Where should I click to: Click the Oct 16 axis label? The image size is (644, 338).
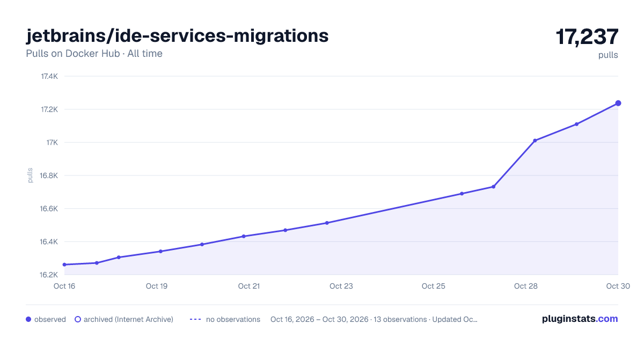coord(64,286)
